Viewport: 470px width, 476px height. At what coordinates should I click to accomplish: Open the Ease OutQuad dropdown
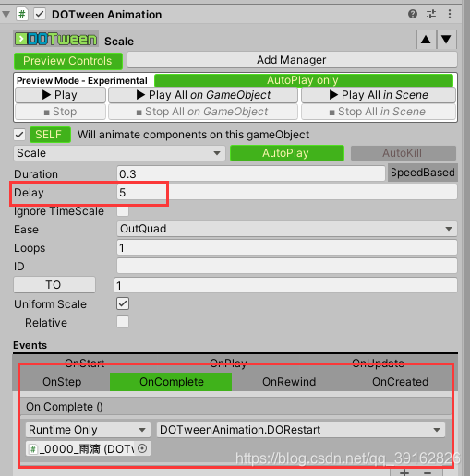286,229
